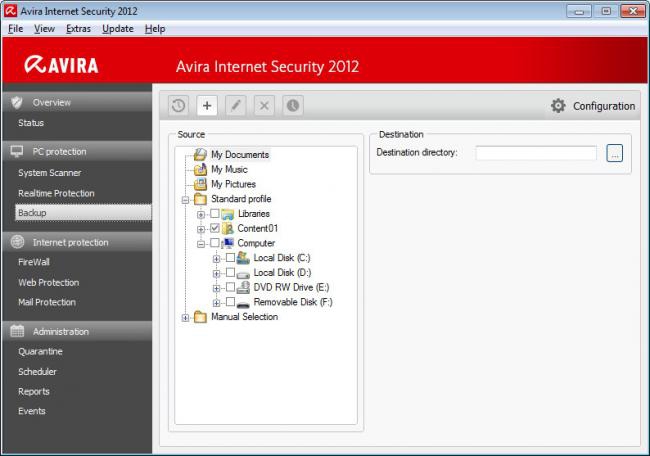
Task: Click the Content01 user folder icon
Action: tap(228, 228)
